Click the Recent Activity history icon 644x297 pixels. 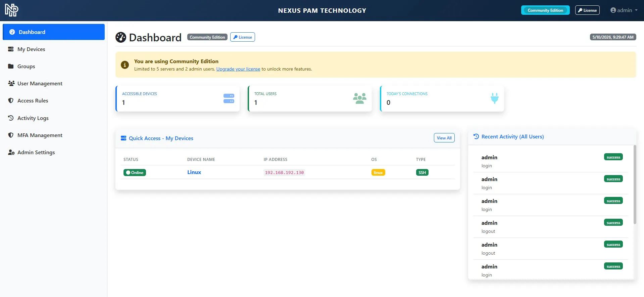click(476, 136)
